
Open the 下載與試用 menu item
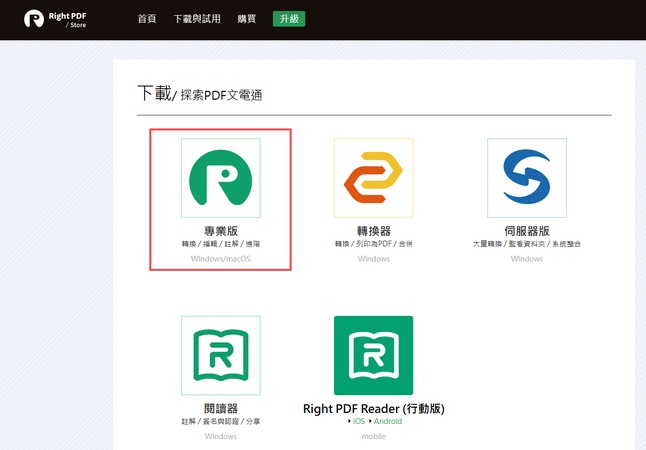point(197,19)
